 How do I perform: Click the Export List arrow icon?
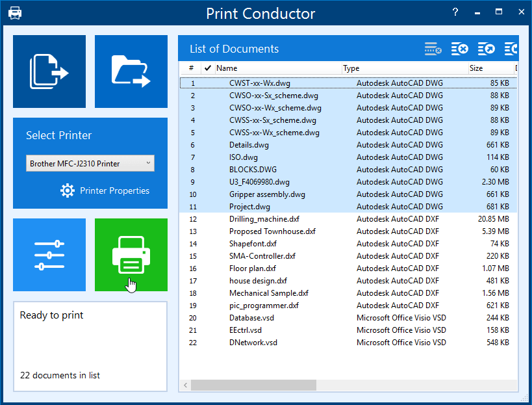point(486,49)
